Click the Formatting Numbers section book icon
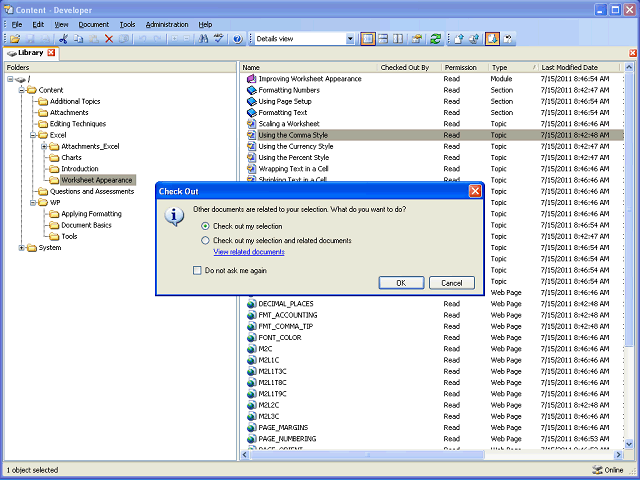640x480 pixels. [x=251, y=90]
